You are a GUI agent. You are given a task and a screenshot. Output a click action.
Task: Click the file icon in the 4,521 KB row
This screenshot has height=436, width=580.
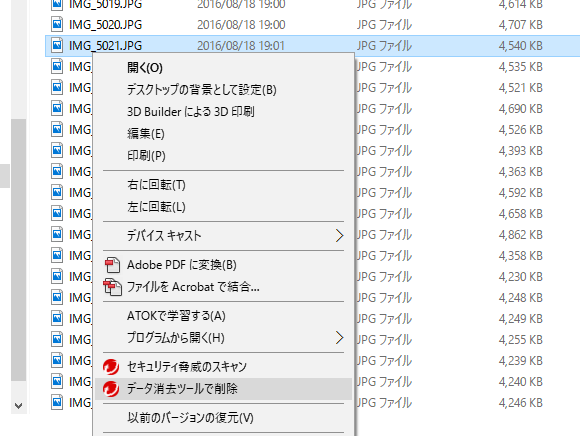tap(57, 88)
